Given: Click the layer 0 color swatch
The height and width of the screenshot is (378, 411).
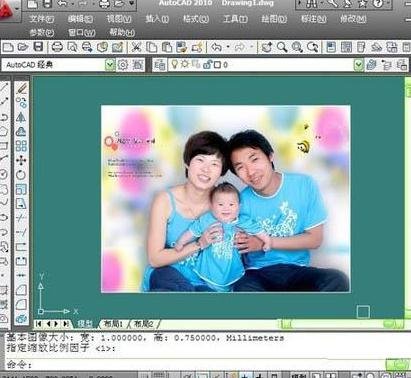Looking at the screenshot, I should coord(217,65).
